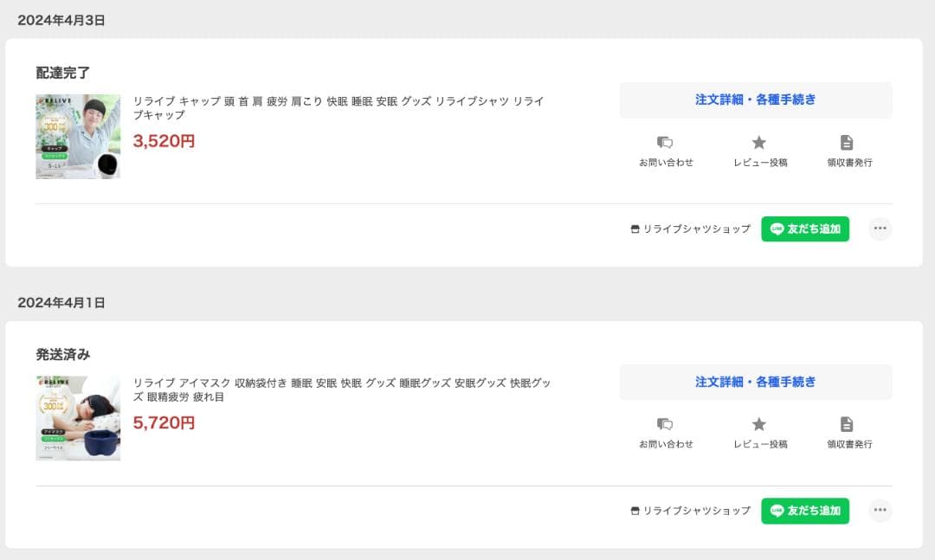935x560 pixels.
Task: Click the 領収書発行 receipt icon for the cap order
Action: tap(847, 143)
